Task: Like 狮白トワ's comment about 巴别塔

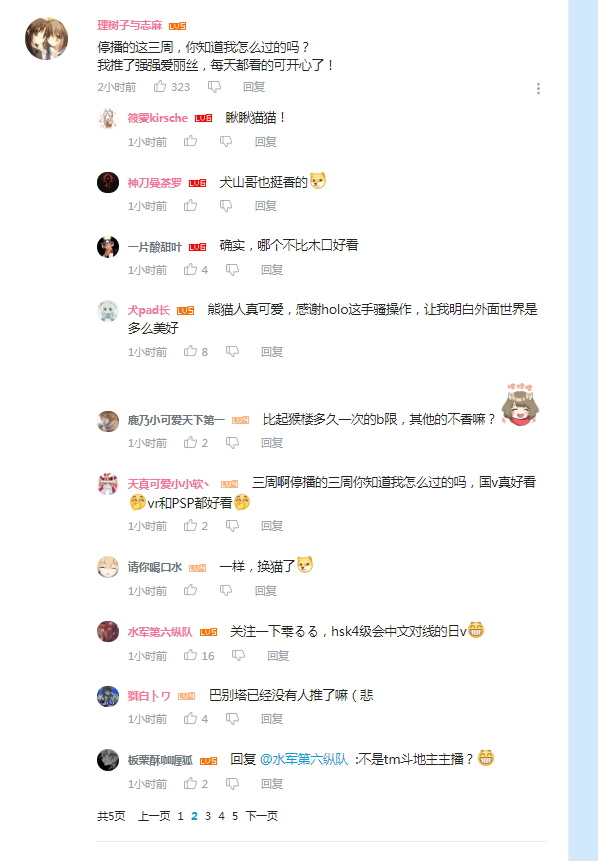Action: click(x=190, y=718)
